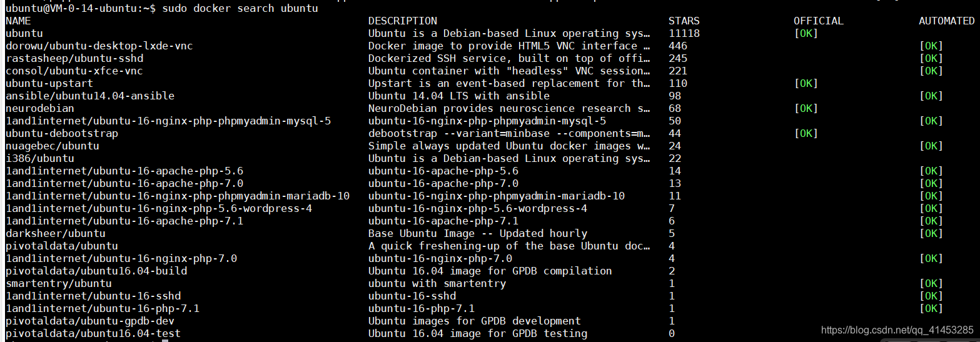
Task: Select the nuagebec/ubuntu image name
Action: tap(53, 146)
